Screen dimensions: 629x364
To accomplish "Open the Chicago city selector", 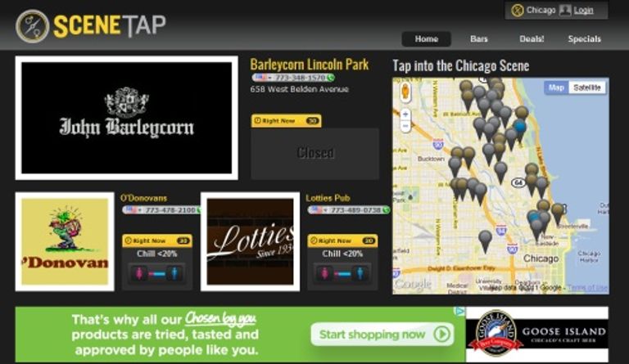I will coord(541,10).
